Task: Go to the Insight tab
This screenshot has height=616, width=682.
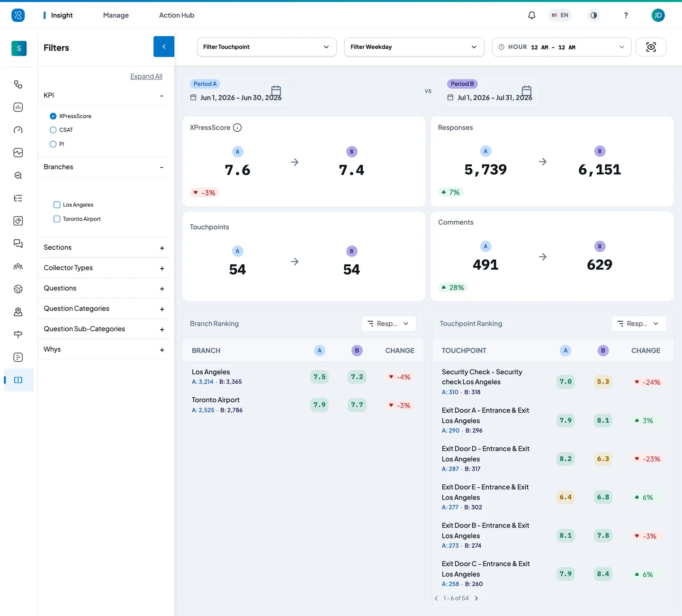Action: (x=62, y=15)
